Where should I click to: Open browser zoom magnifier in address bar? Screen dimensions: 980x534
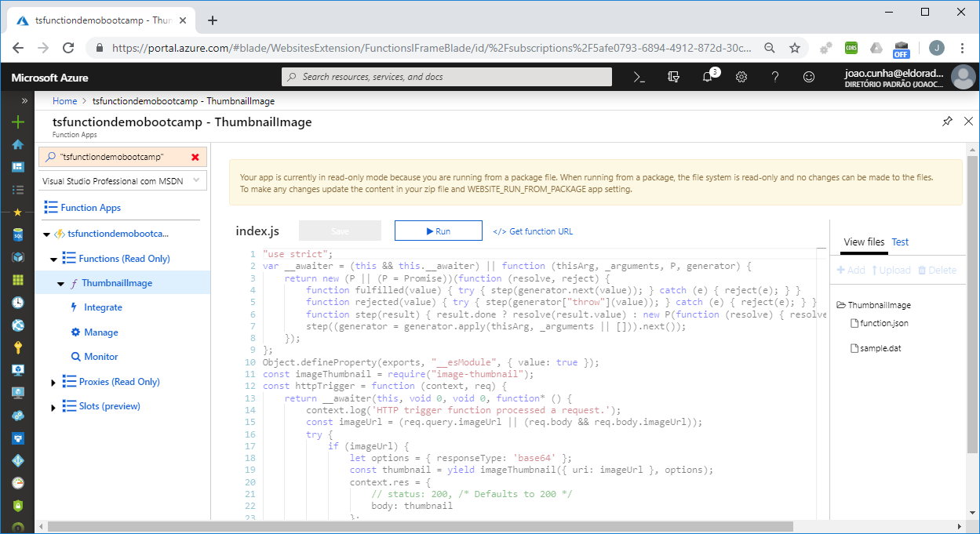pos(770,48)
